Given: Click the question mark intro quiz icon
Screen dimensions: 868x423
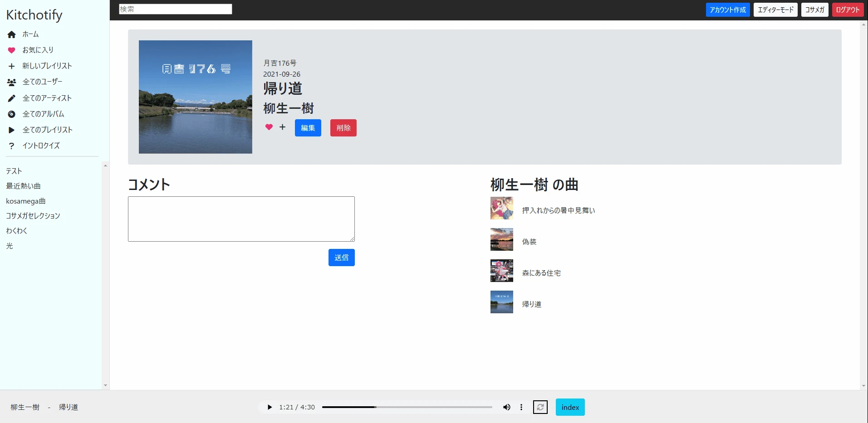Looking at the screenshot, I should pos(12,146).
